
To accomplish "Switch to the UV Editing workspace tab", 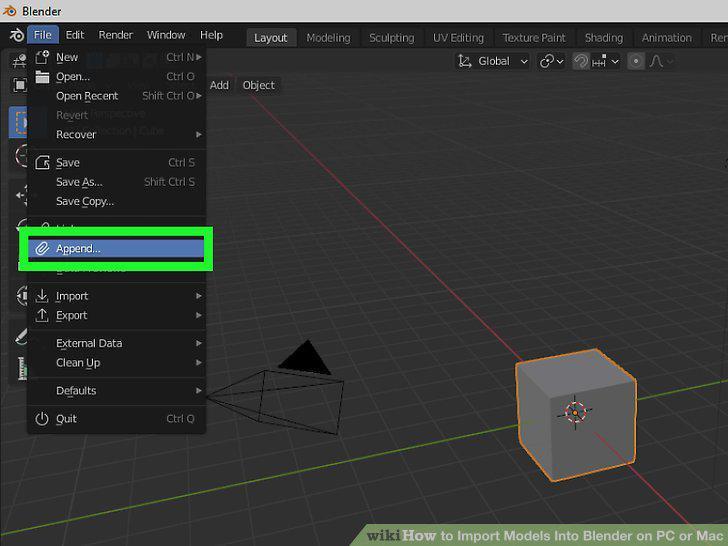I will click(x=458, y=38).
